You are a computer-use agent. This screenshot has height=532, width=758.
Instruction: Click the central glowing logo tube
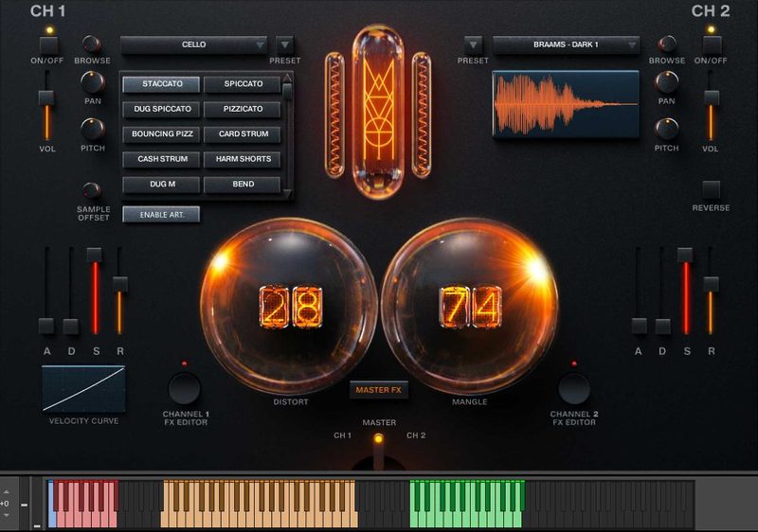pyautogui.click(x=378, y=111)
